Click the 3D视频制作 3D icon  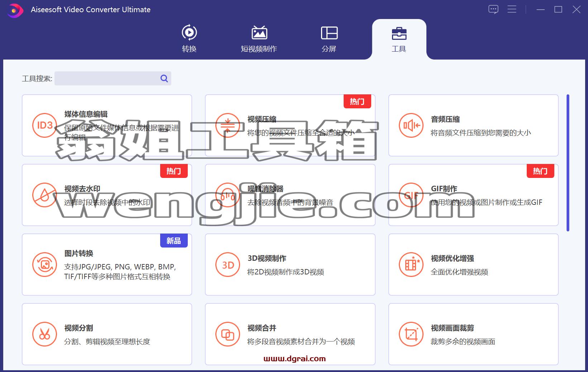click(x=228, y=264)
